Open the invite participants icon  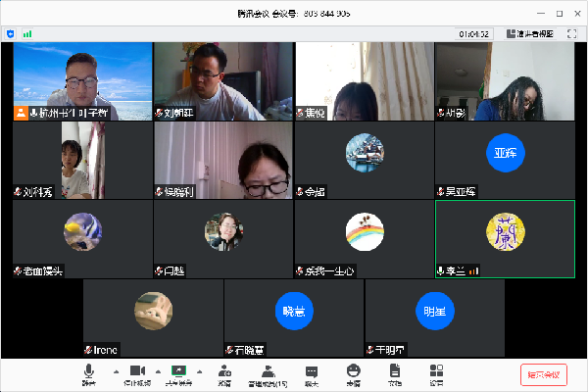225,372
